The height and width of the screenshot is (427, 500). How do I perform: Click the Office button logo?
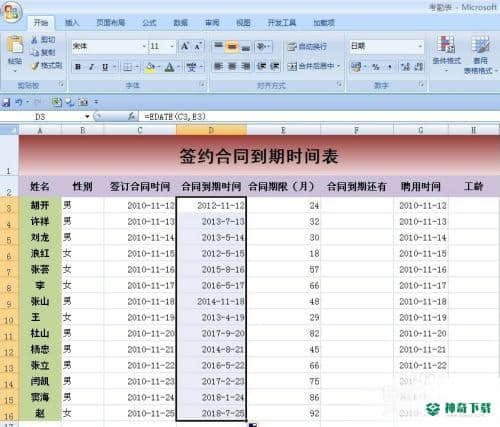pos(12,12)
